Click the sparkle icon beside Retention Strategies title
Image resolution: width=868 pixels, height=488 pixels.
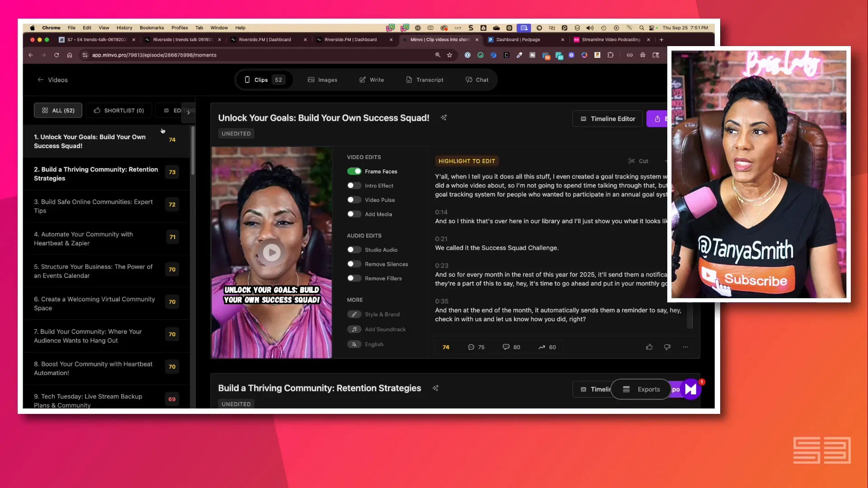[435, 388]
